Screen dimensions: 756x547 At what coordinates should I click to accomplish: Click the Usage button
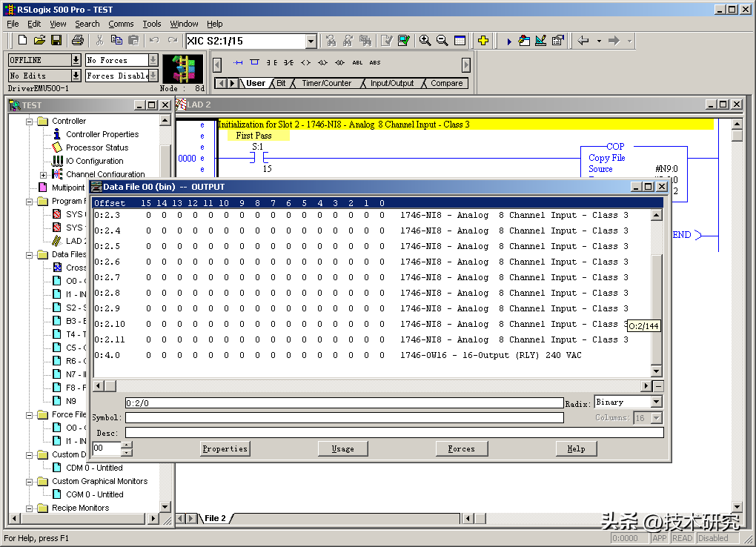tap(342, 448)
